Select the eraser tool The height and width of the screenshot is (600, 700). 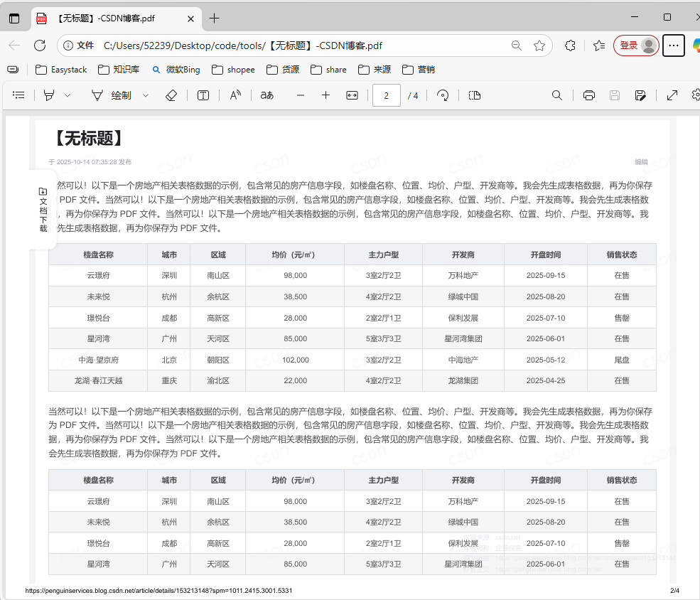click(171, 95)
